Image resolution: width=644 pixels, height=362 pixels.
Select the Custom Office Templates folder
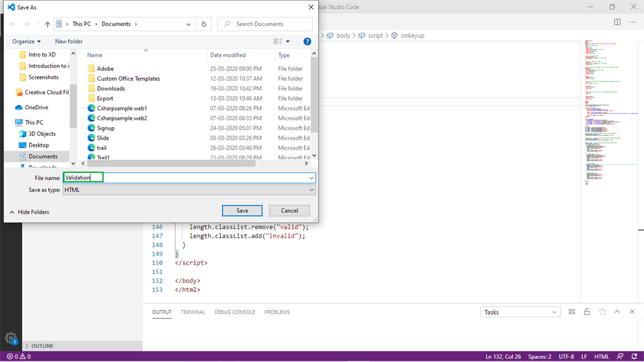128,79
